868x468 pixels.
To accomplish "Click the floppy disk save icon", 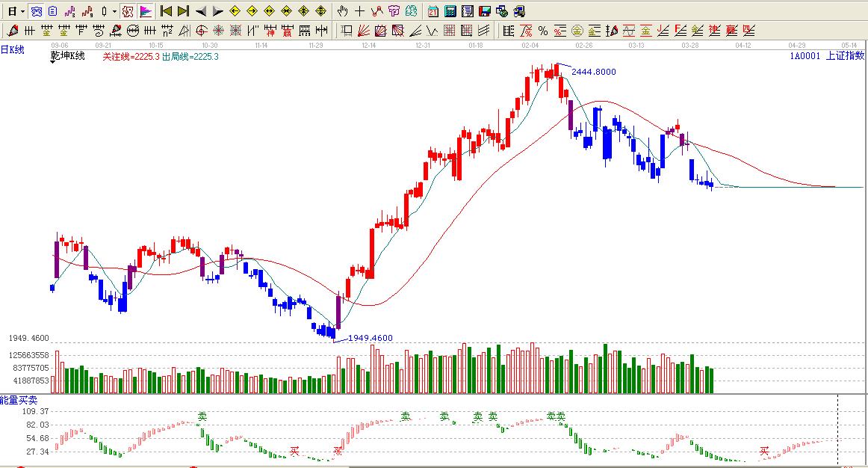I will (x=485, y=11).
